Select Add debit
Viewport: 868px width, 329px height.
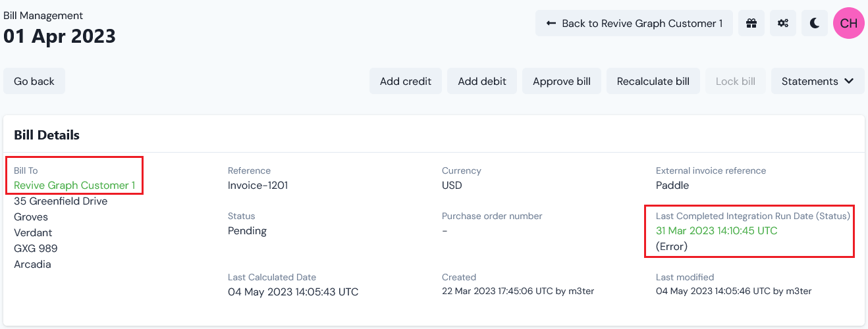[482, 81]
